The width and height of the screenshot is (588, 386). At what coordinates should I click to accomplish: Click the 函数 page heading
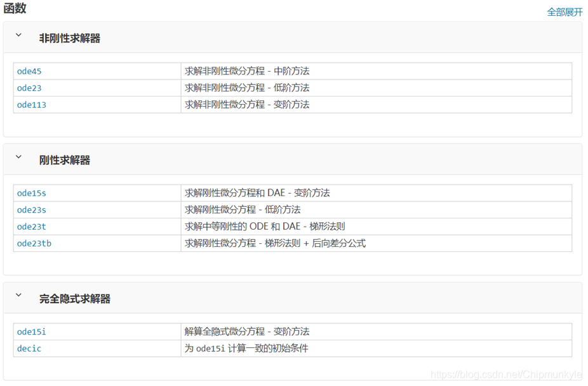click(15, 9)
